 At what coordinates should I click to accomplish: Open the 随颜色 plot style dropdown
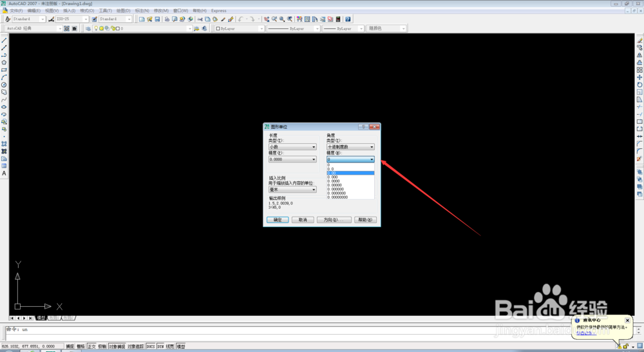387,28
